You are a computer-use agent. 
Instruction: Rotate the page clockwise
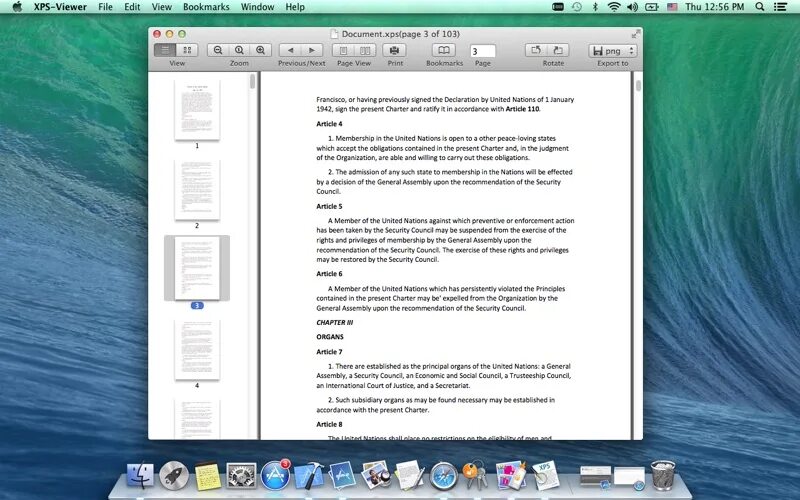tap(558, 50)
